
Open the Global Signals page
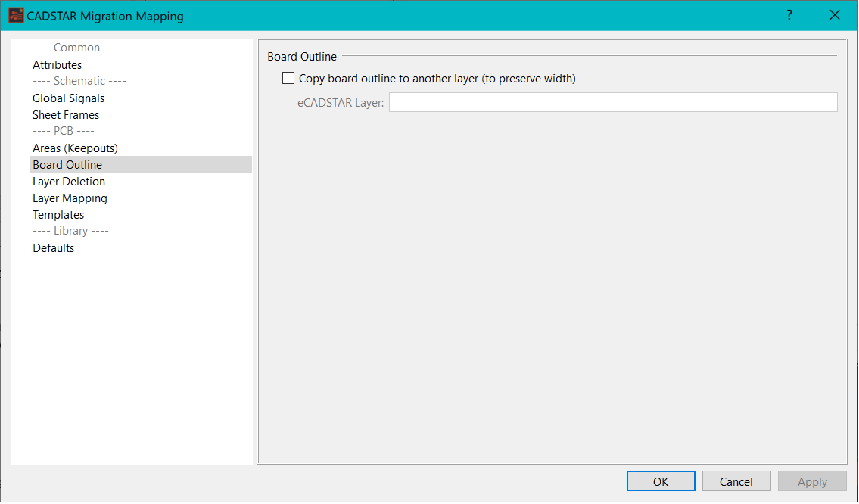tap(68, 98)
